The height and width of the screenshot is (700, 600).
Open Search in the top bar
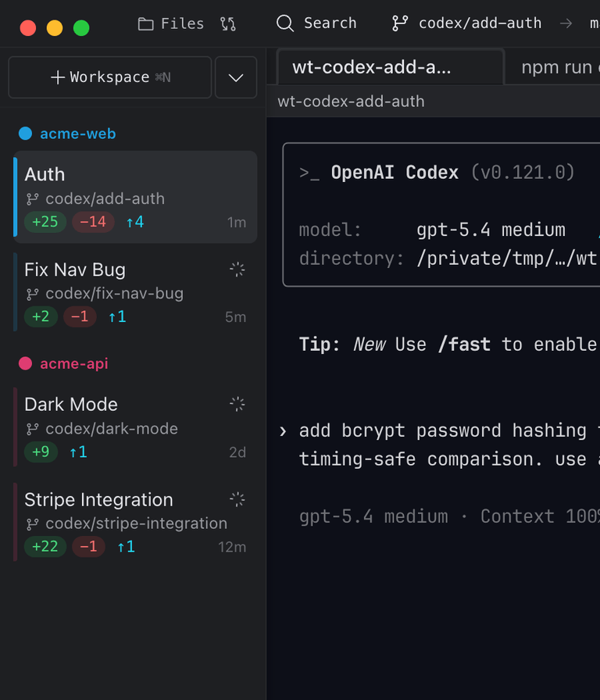click(316, 23)
